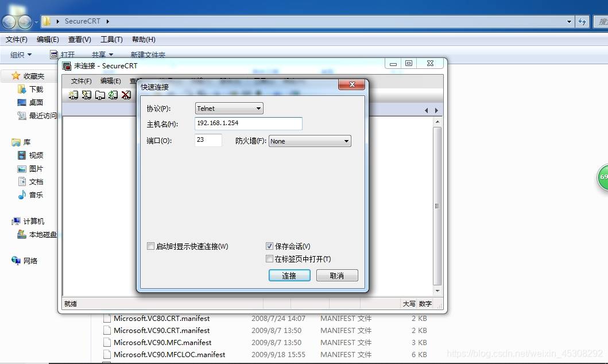Screen dimensions: 608x364
Task: Open Pictures library (图片)
Action: click(30, 169)
